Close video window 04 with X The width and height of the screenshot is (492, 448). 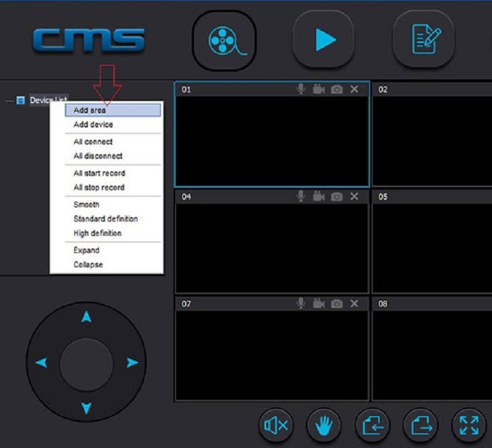354,196
